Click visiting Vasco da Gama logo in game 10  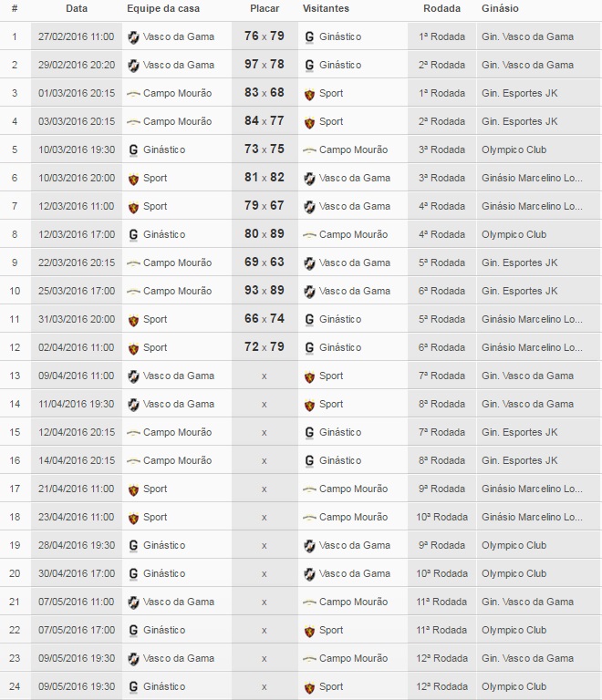coord(310,292)
